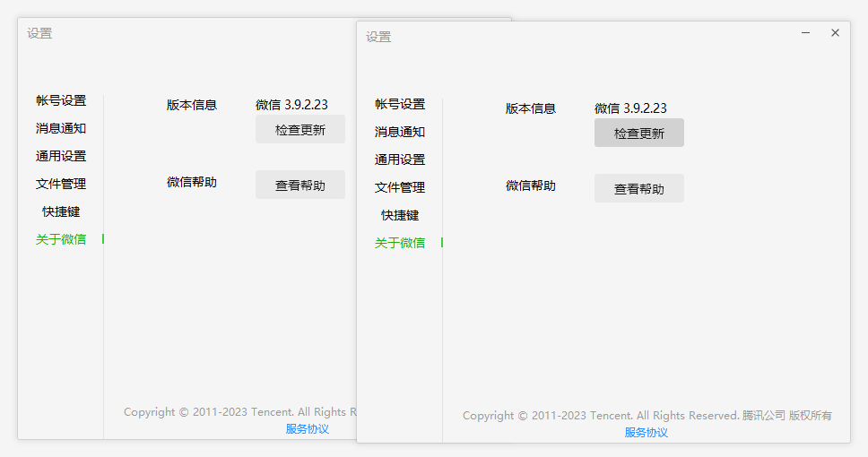Image resolution: width=868 pixels, height=457 pixels.
Task: Open 通用设置 in the front settings window
Action: click(x=400, y=160)
